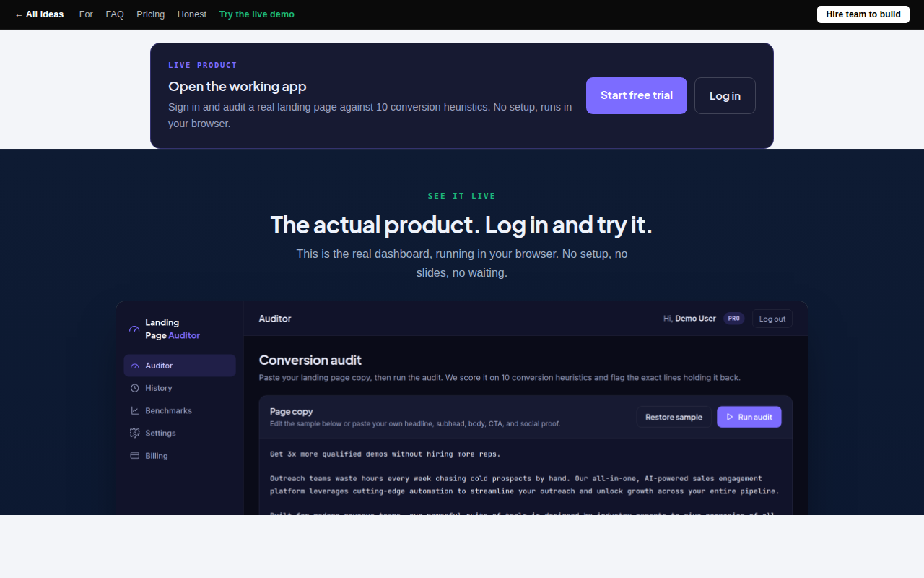This screenshot has height=578, width=924.
Task: Click Try the live demo link
Action: click(x=257, y=14)
